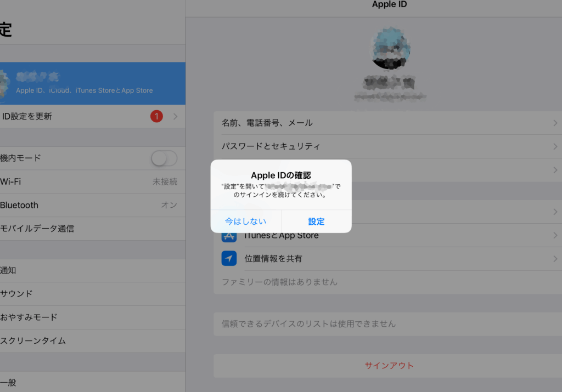Viewport: 562px width, 392px height.
Task: Select Bluetooth in the settings sidebar
Action: (88, 205)
